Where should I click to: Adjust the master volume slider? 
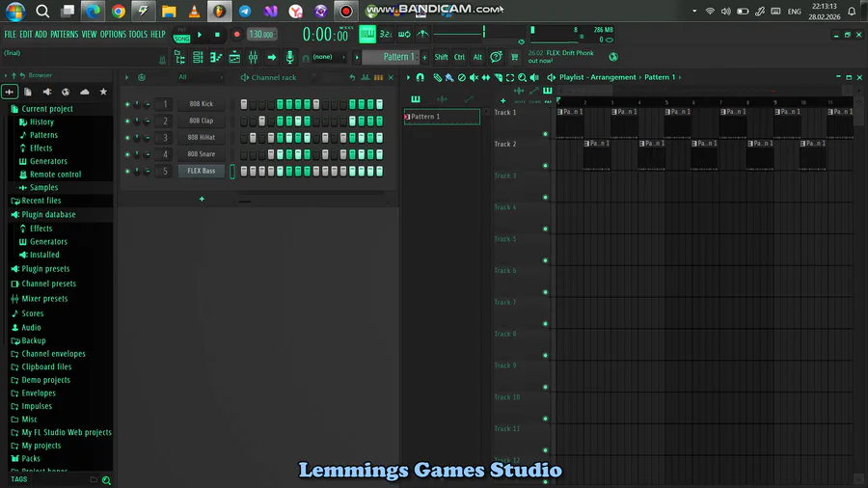tap(484, 32)
